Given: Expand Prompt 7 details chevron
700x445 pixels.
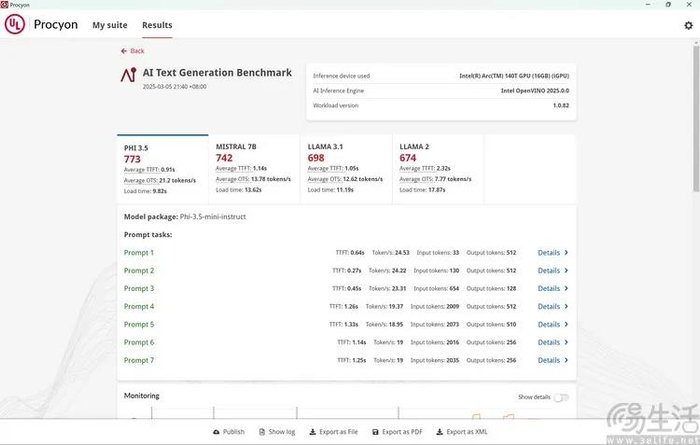Looking at the screenshot, I should tap(566, 360).
